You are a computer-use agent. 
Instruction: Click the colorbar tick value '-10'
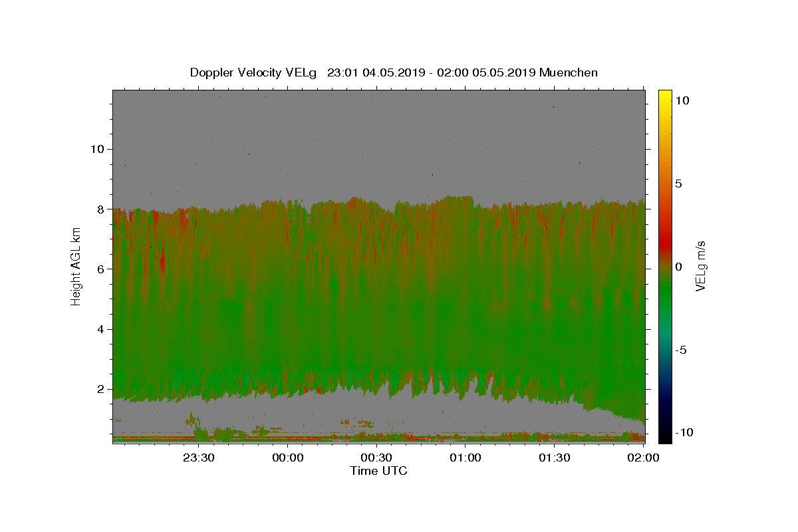coord(683,432)
